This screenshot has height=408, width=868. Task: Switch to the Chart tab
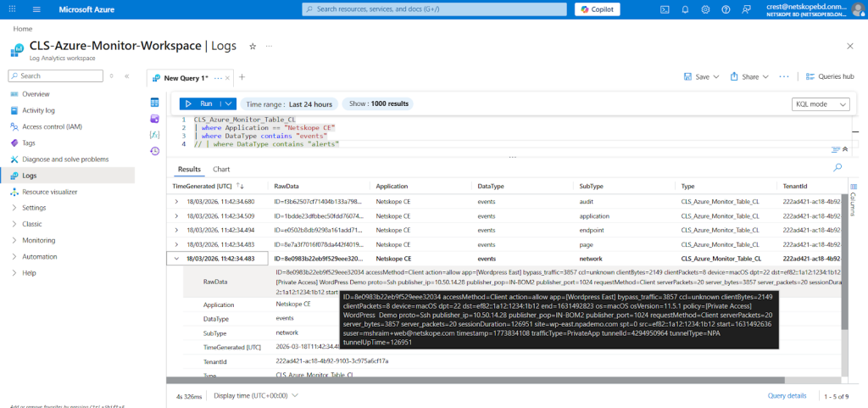pos(221,169)
